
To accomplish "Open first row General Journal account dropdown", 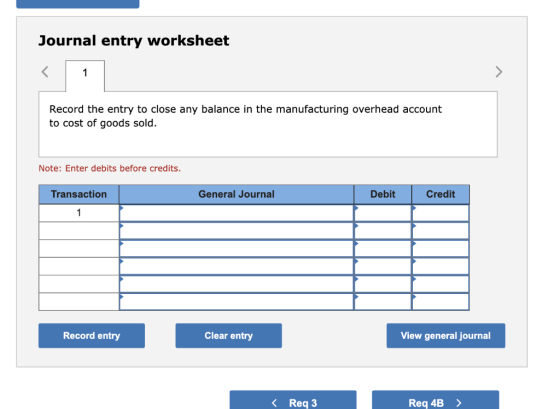I will pyautogui.click(x=236, y=213).
